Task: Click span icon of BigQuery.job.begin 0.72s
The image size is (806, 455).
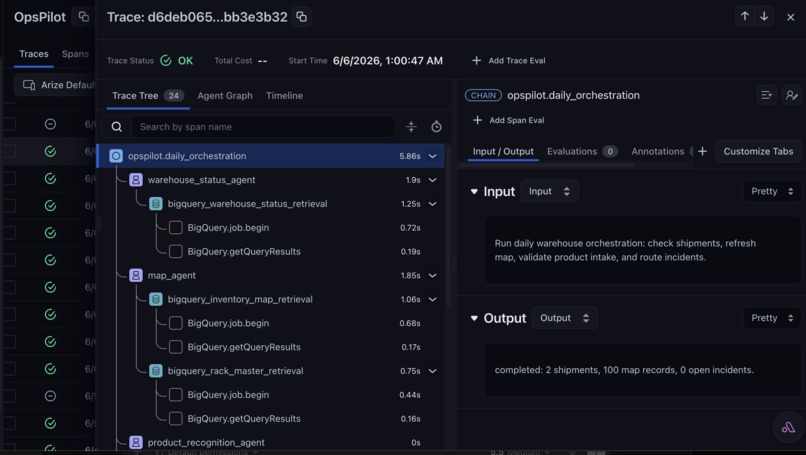Action: tap(176, 228)
